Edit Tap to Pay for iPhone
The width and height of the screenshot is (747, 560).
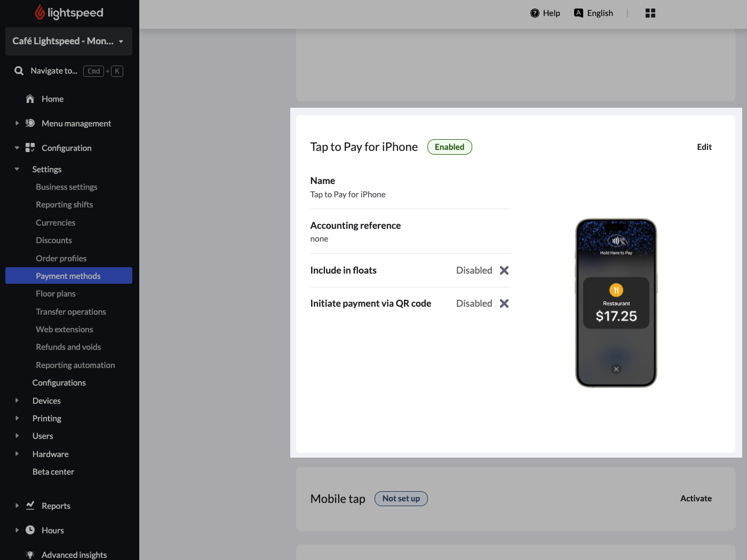[704, 147]
